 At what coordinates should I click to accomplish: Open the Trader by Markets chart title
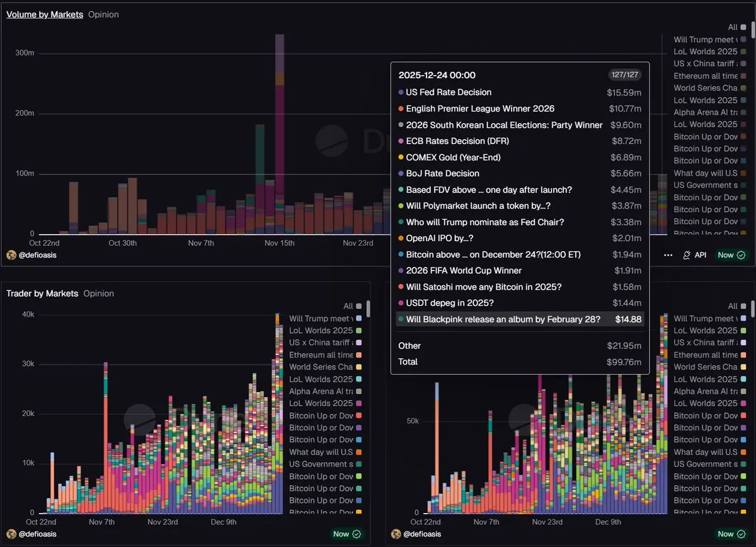(42, 293)
